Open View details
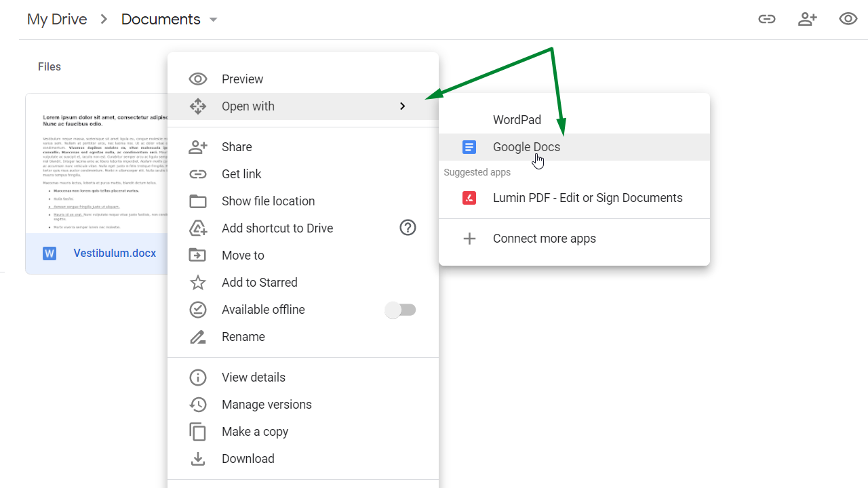This screenshot has height=488, width=868. click(303, 378)
